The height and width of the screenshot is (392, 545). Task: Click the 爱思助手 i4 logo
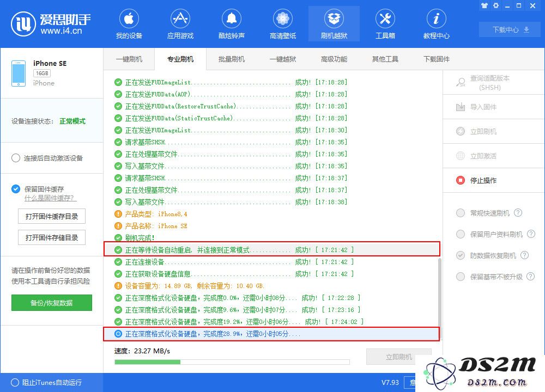(51, 23)
